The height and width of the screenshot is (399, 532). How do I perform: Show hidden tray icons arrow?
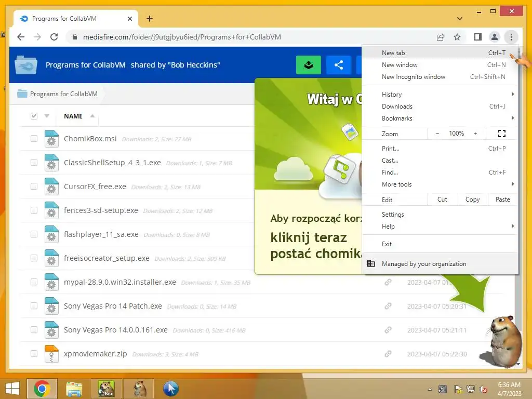430,389
